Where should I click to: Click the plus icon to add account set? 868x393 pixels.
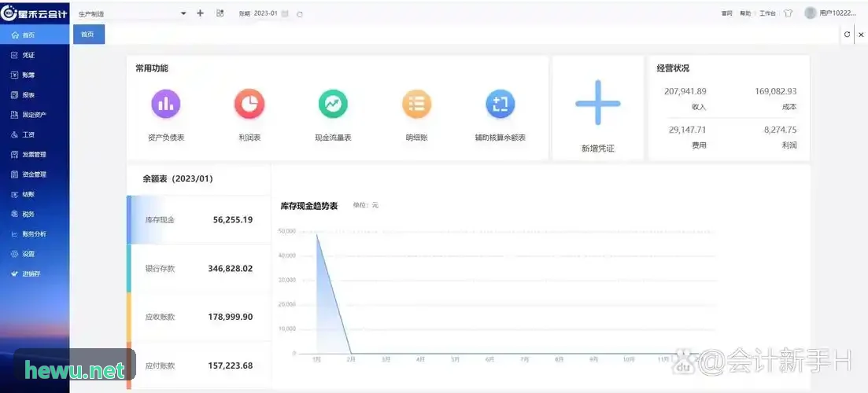[201, 13]
